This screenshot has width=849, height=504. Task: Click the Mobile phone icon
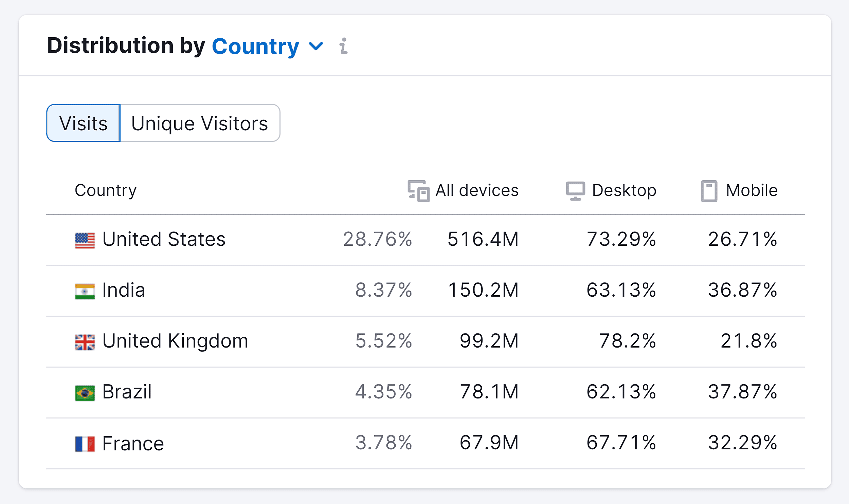pyautogui.click(x=709, y=191)
